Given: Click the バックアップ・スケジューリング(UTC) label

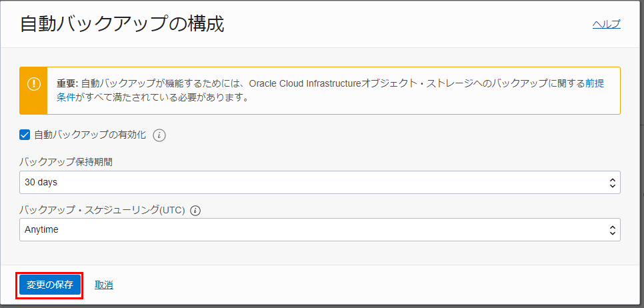Looking at the screenshot, I should (103, 210).
